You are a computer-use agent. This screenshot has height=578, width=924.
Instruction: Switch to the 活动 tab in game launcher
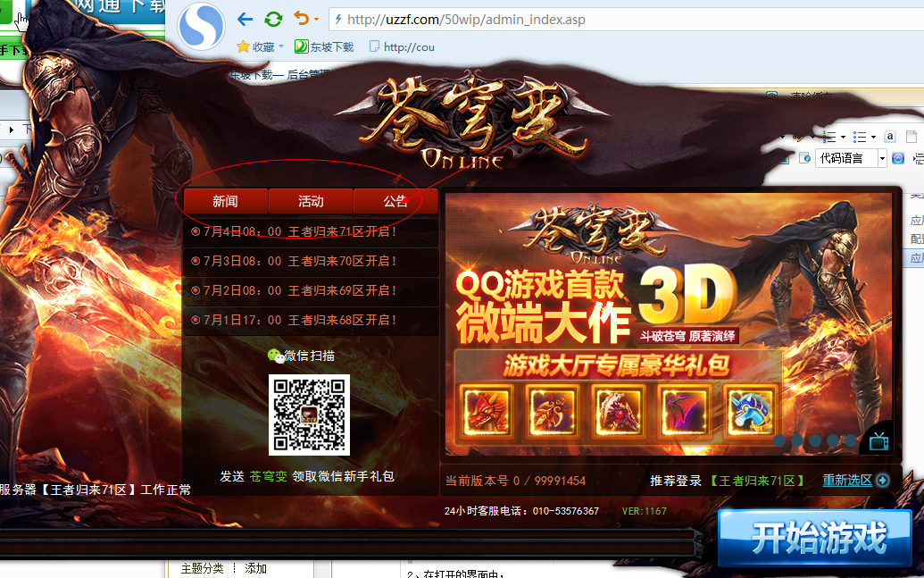311,201
